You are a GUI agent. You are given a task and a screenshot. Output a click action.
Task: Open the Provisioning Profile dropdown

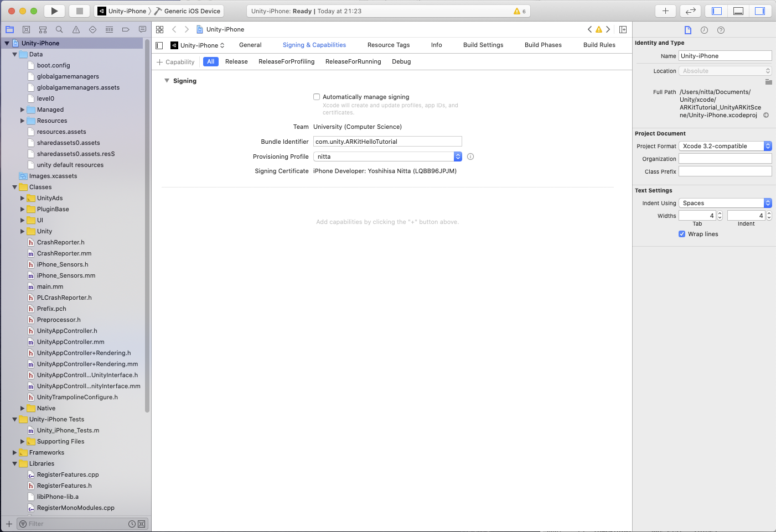387,157
